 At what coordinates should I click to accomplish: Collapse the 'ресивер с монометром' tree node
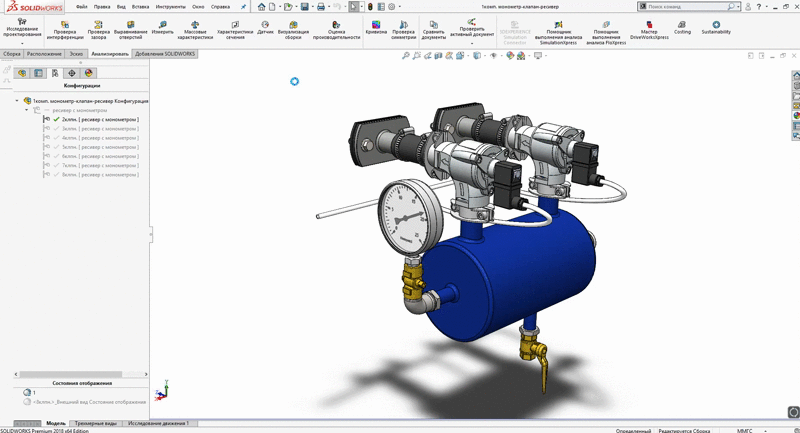27,110
